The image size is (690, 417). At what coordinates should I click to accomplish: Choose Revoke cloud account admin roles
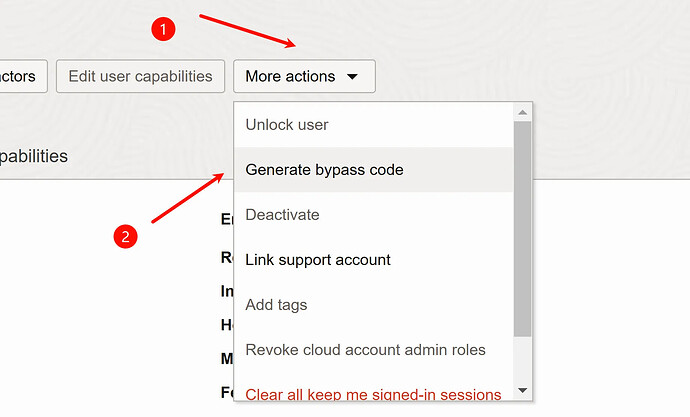click(374, 350)
